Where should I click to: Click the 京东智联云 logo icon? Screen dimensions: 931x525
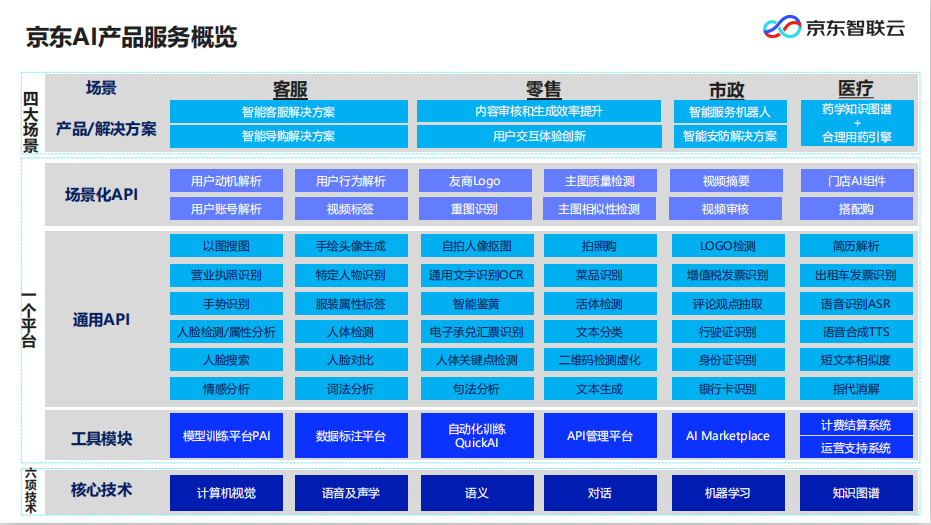click(x=782, y=27)
